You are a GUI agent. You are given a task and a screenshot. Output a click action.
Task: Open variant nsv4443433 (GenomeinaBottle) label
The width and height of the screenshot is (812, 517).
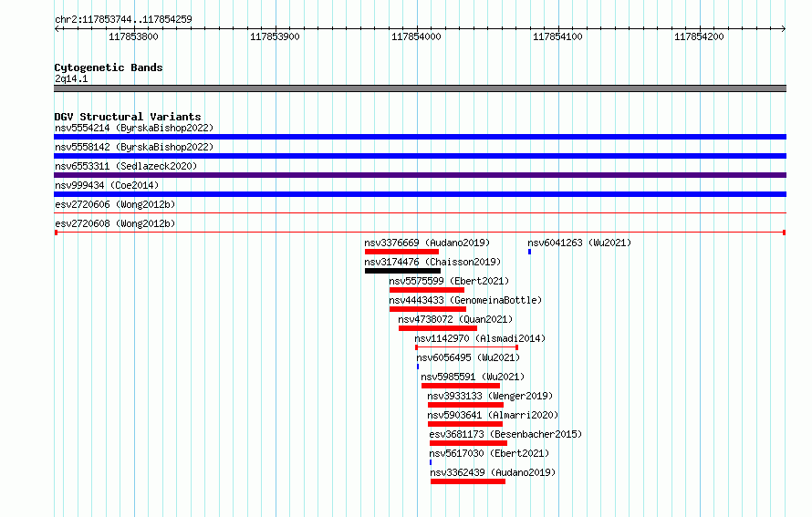click(x=465, y=300)
